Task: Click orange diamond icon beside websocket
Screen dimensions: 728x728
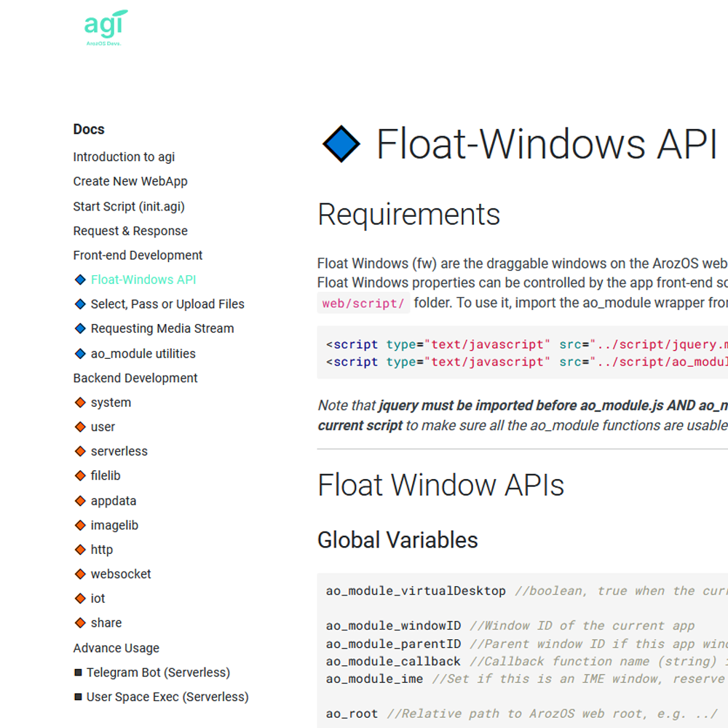Action: [80, 574]
